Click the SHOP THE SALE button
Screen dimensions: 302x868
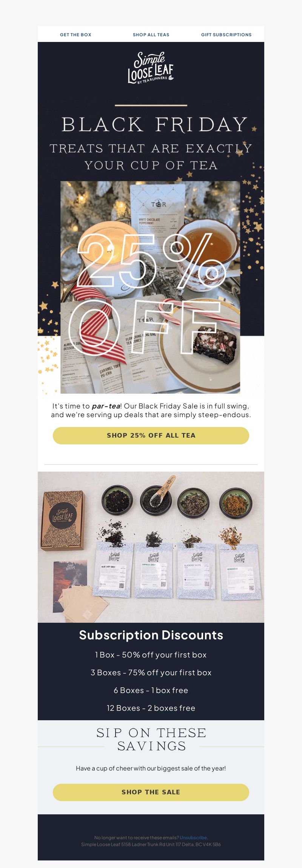(151, 792)
